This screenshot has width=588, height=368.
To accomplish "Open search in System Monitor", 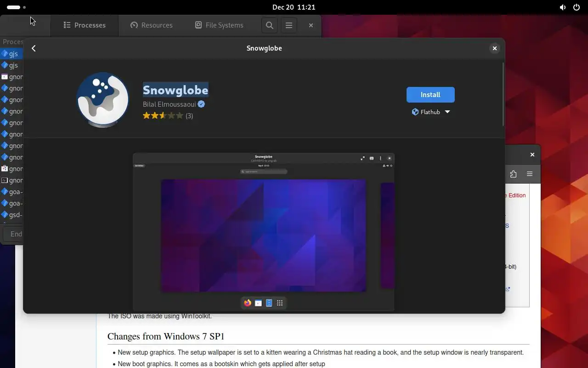I will (x=270, y=25).
